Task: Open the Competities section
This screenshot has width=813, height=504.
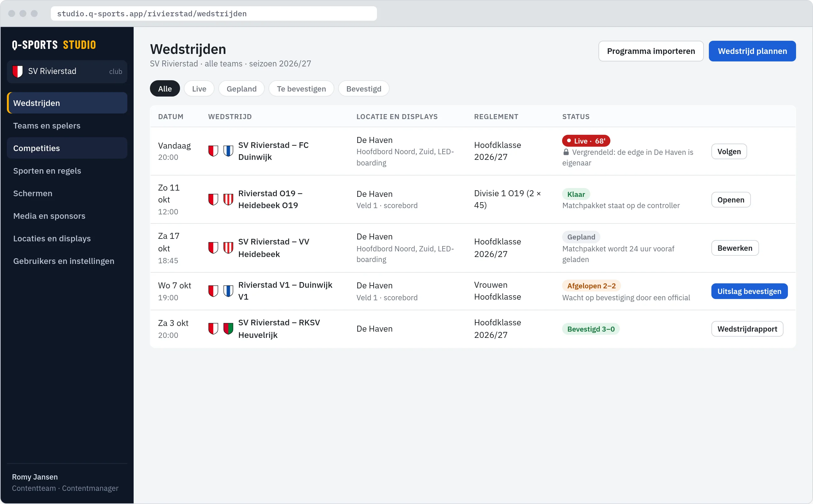Action: pyautogui.click(x=67, y=148)
